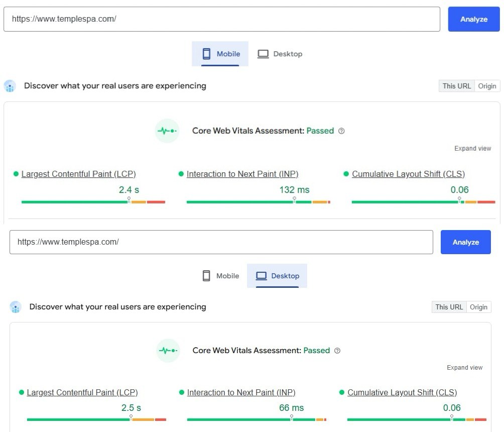
Task: Expand view in the mobile assessment card
Action: coord(472,148)
